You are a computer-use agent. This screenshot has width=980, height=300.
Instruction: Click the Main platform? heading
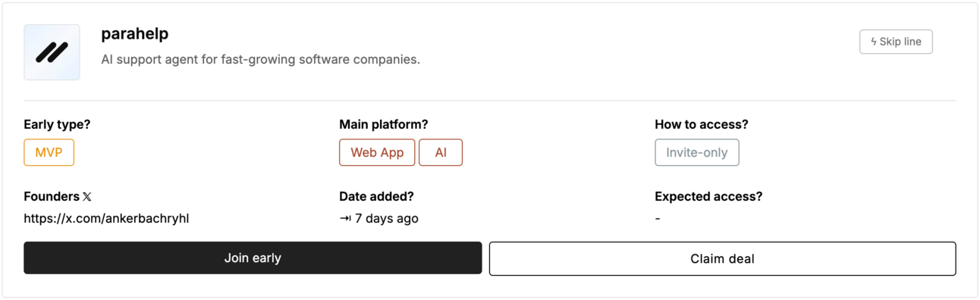pos(384,124)
